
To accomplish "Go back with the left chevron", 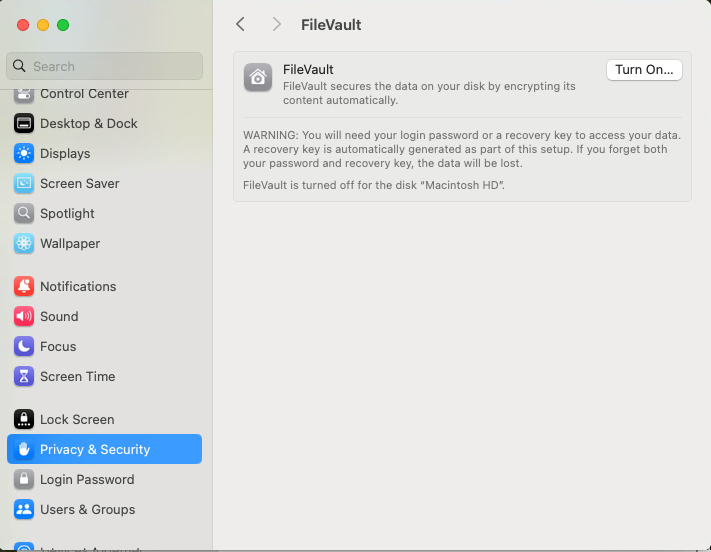I will (x=240, y=24).
